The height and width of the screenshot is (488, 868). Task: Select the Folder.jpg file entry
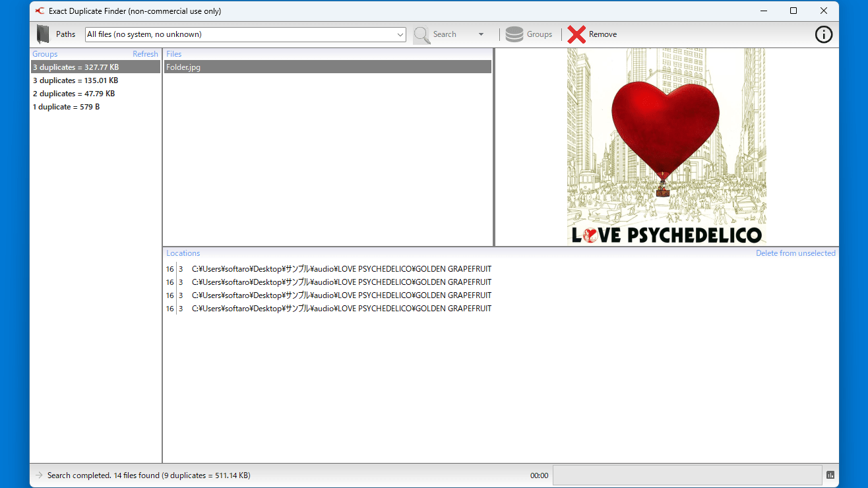click(x=328, y=67)
